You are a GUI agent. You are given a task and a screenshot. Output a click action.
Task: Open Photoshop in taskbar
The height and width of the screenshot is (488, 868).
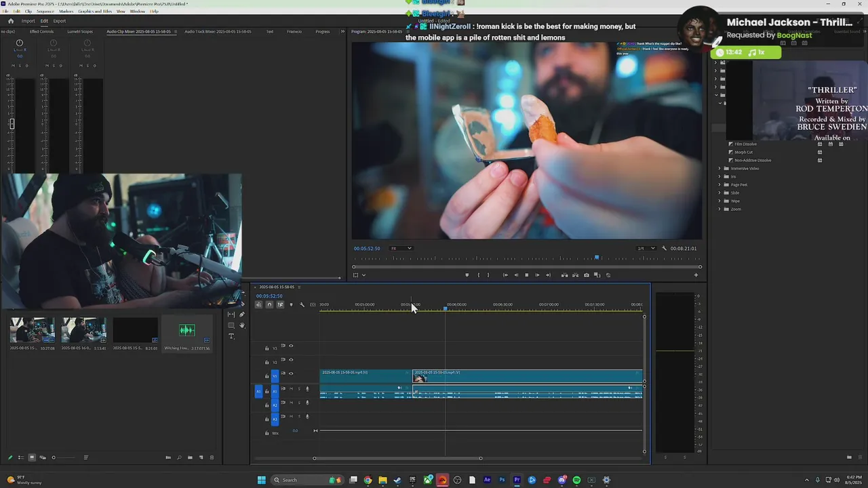tap(502, 480)
